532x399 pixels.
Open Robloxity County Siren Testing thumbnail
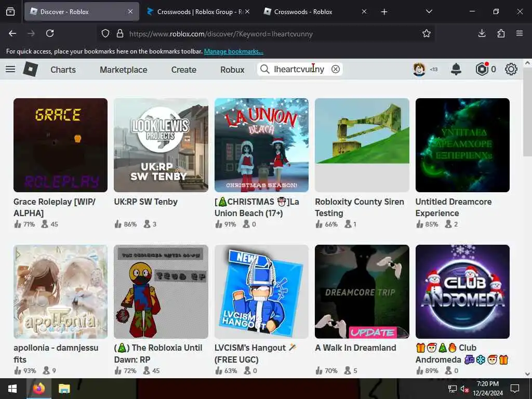pyautogui.click(x=362, y=145)
